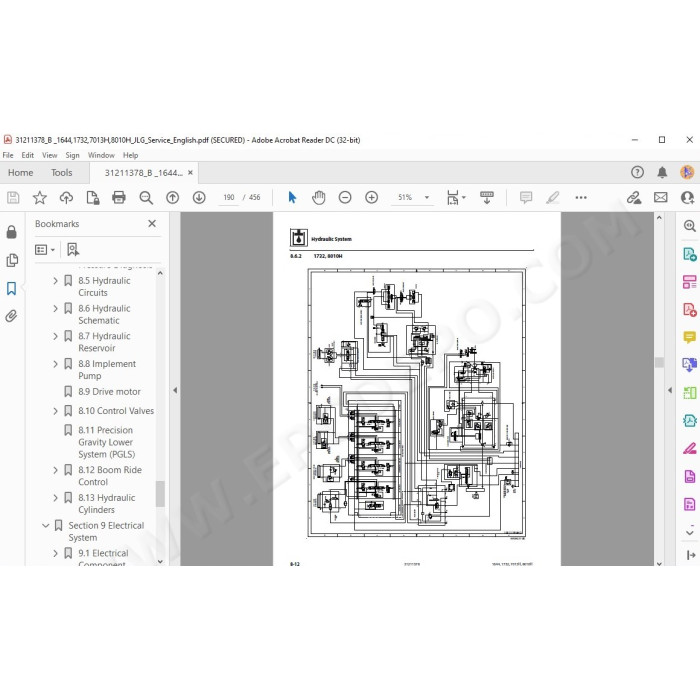The height and width of the screenshot is (700, 700).
Task: Open the Comment tool in right pane
Action: coord(689,337)
